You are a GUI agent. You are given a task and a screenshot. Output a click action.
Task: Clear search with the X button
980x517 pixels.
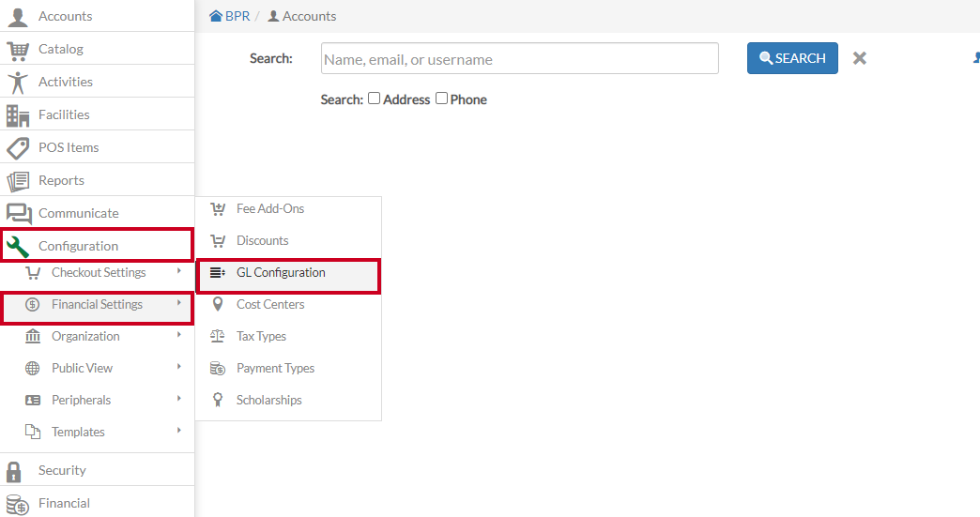pos(860,58)
